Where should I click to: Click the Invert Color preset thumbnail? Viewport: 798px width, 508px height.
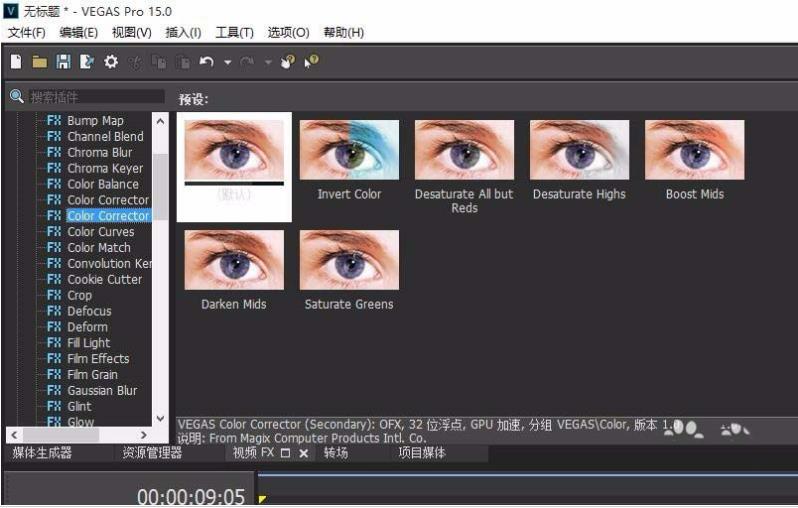click(x=349, y=150)
